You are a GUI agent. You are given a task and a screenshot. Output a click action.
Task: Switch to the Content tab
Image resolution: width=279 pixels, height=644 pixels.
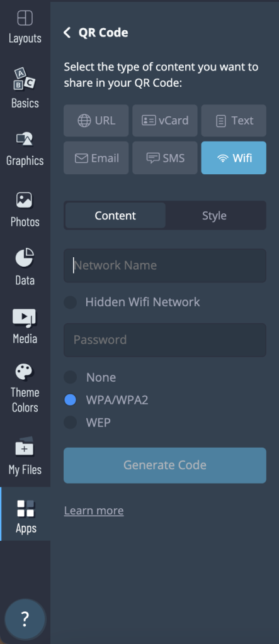(115, 216)
